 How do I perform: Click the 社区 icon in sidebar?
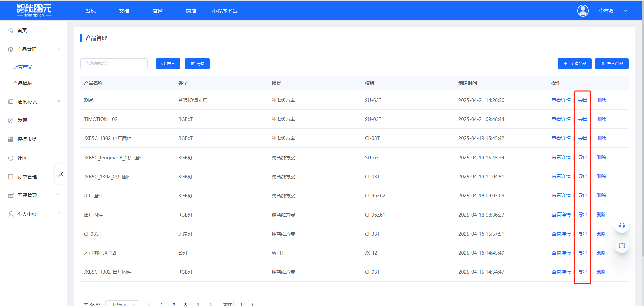point(11,158)
